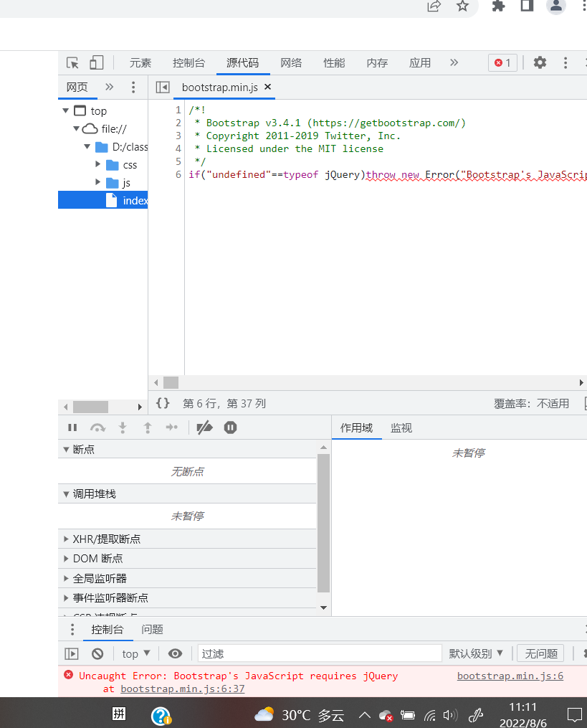This screenshot has width=587, height=728.
Task: Step over next function call
Action: tap(97, 427)
